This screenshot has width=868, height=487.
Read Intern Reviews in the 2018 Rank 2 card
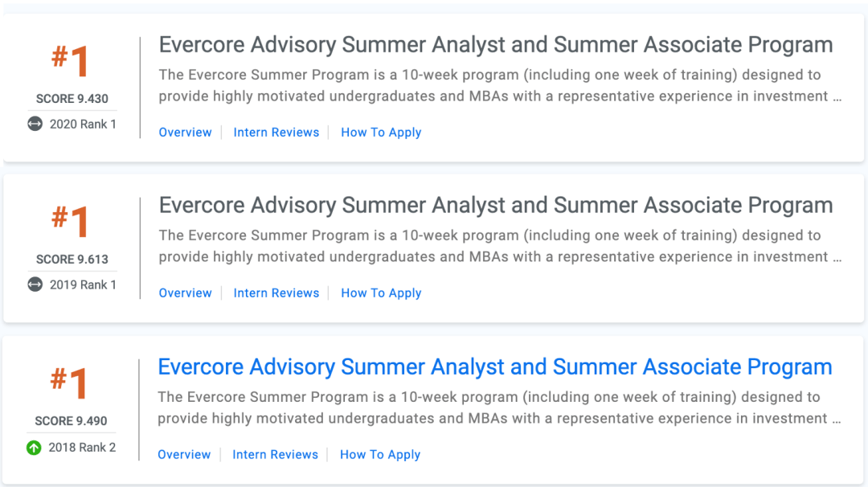[x=275, y=455]
